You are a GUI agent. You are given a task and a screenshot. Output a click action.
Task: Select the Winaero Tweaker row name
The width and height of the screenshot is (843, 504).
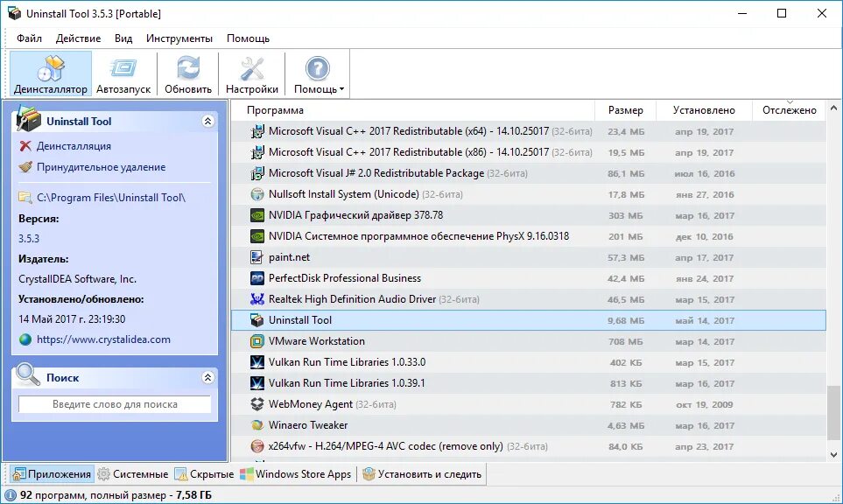click(x=308, y=425)
